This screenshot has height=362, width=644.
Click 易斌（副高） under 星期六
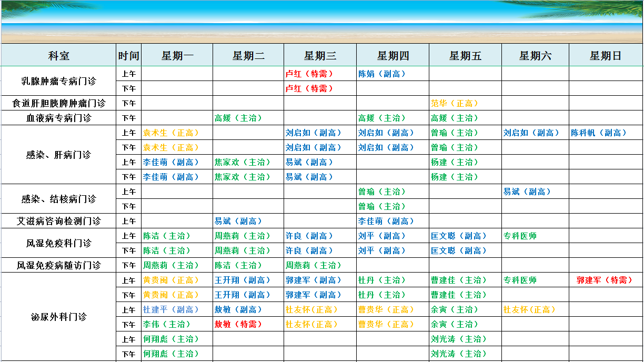[x=527, y=192]
